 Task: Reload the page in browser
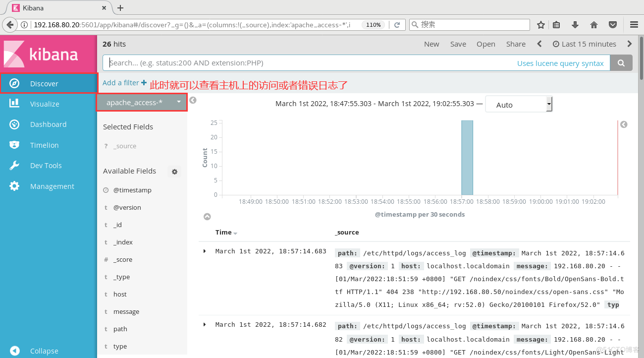click(397, 24)
